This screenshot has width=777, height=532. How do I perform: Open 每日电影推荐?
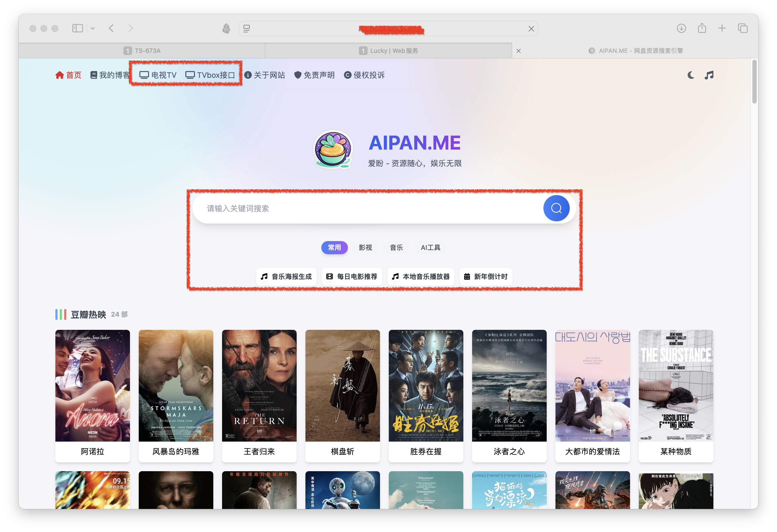(352, 276)
